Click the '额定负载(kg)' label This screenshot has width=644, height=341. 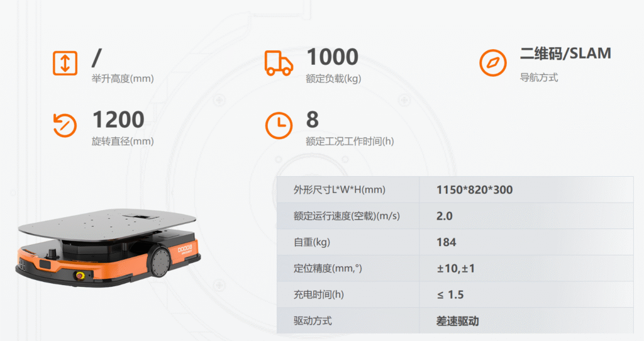pyautogui.click(x=333, y=79)
